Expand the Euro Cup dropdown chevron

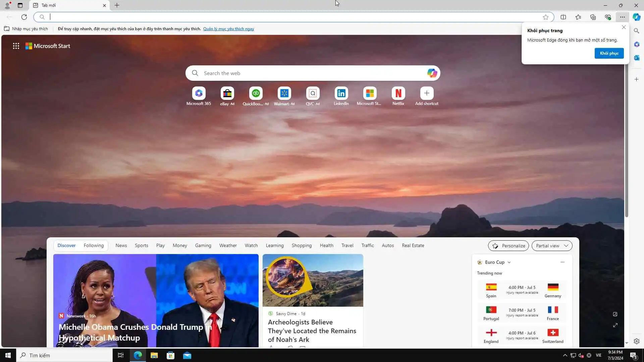click(509, 262)
